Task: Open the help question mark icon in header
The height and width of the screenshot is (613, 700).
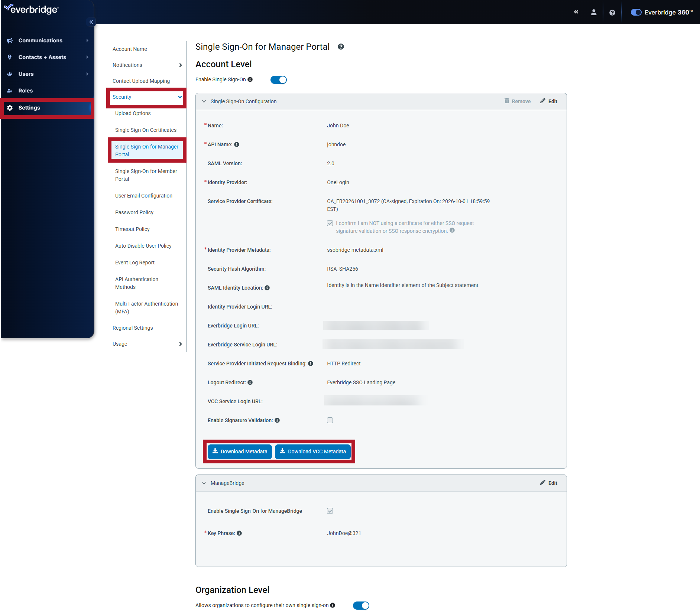Action: pos(612,12)
